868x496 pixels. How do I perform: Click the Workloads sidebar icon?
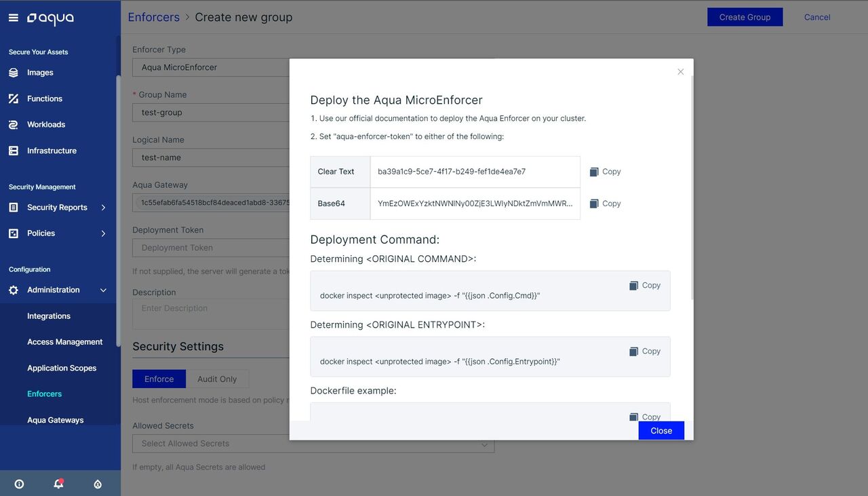tap(14, 125)
